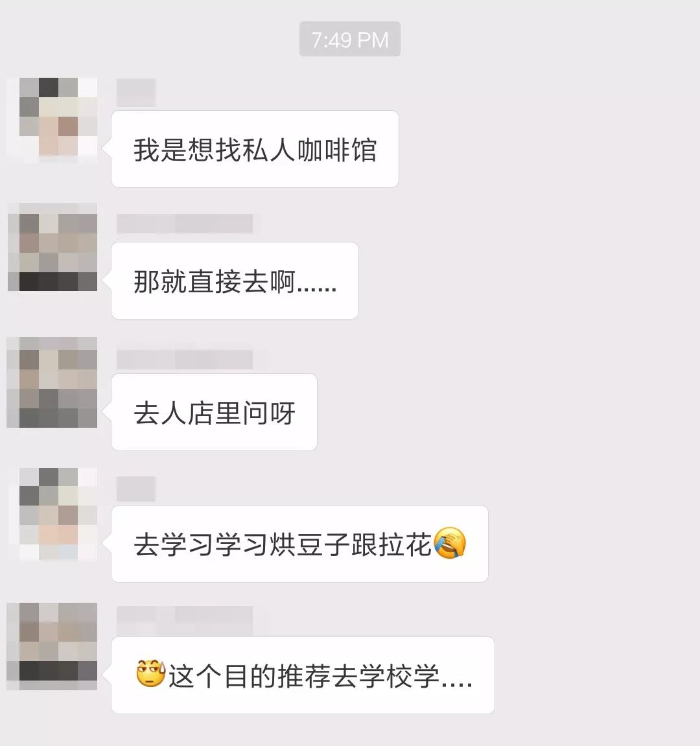Image resolution: width=700 pixels, height=746 pixels.
Task: Click the sweating face emoji
Action: click(x=151, y=673)
